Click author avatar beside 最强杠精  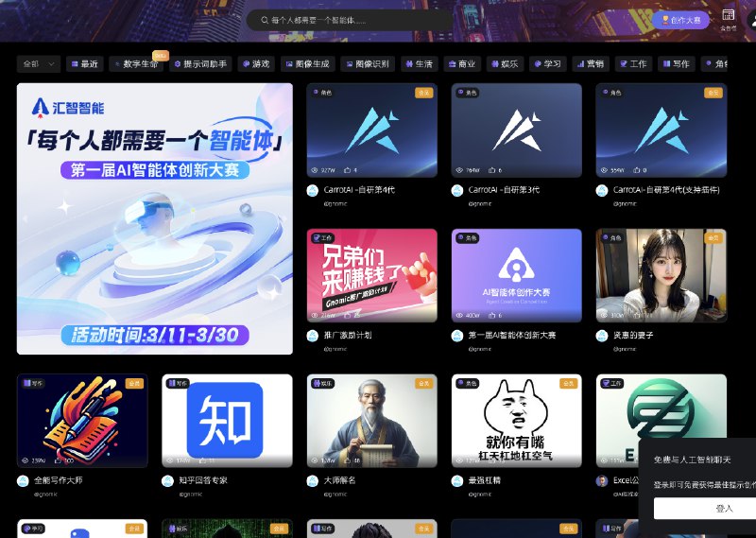[x=457, y=481]
